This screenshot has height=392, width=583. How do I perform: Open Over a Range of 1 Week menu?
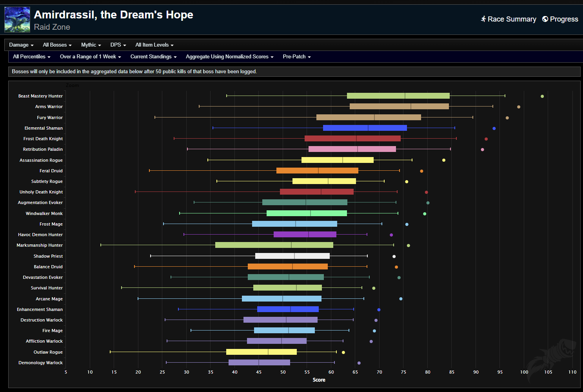[x=90, y=57]
